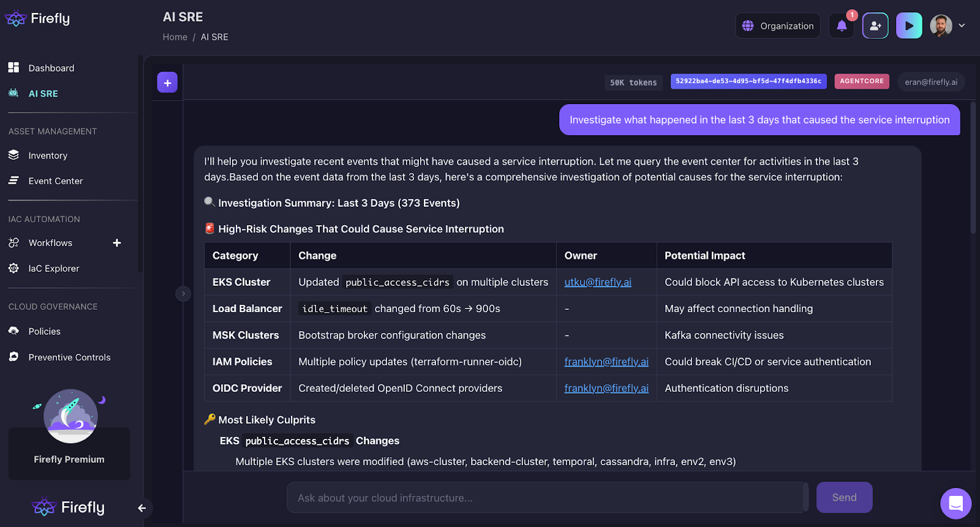Select the AI SRE robot icon
980x527 pixels.
(13, 93)
